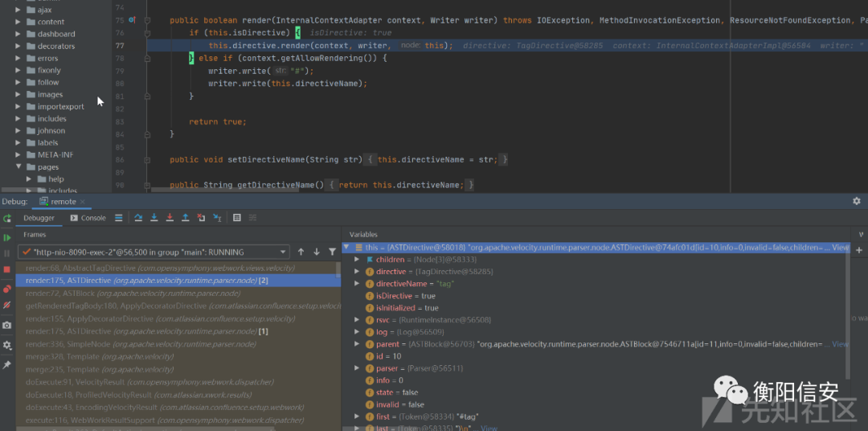Select frame getRenderedTagBody:180, ApplyDecoratorDirective

click(x=178, y=306)
